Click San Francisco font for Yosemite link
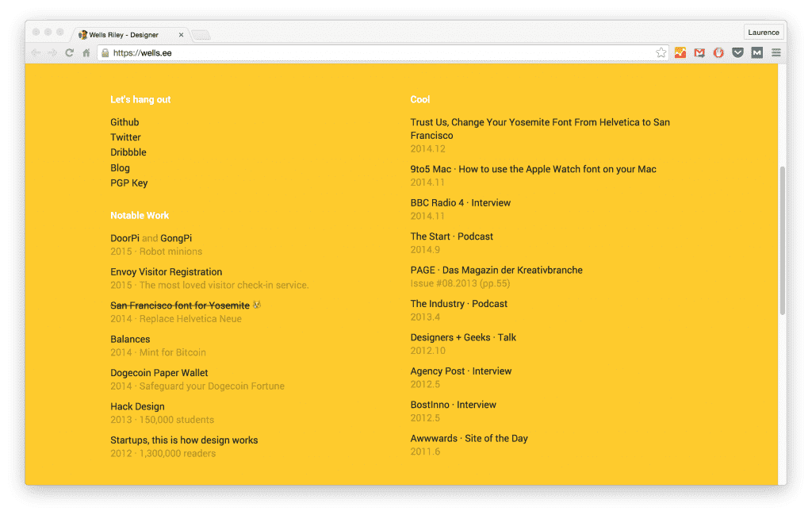Viewport: 812px width, 515px height. pos(180,306)
